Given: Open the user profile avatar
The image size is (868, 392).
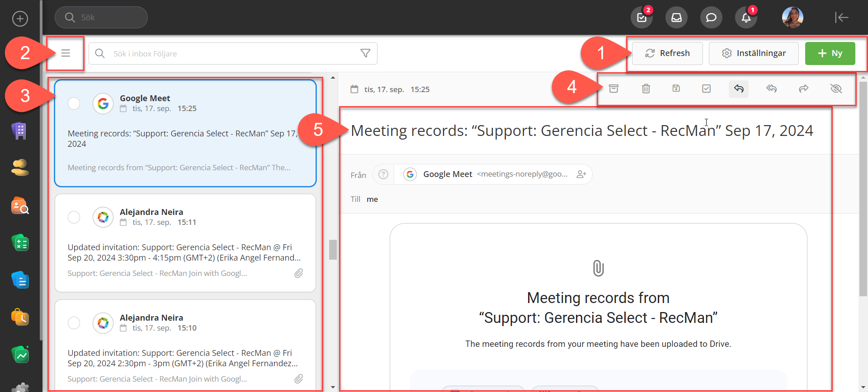Looking at the screenshot, I should (x=793, y=18).
